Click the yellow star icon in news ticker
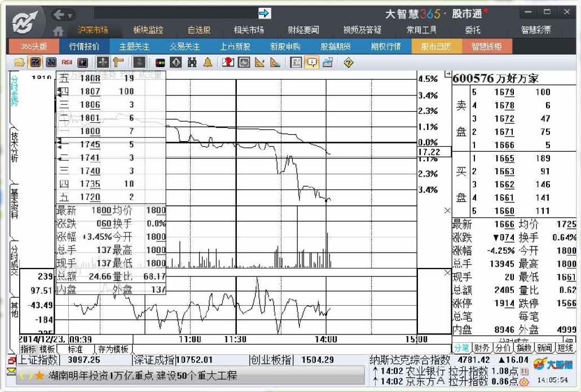Viewport: 581px width, 392px height. [39, 376]
